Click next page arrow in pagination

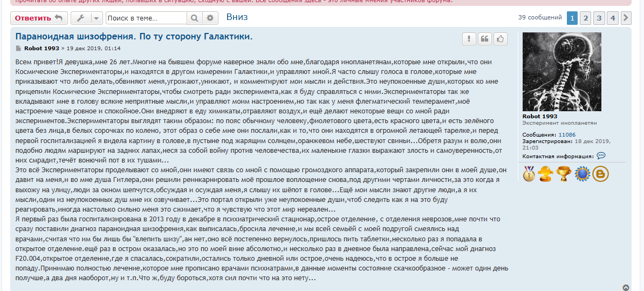[626, 18]
